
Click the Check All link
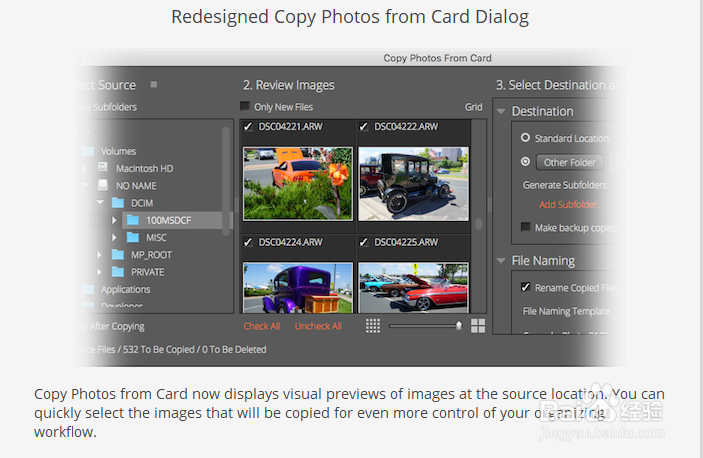(x=262, y=326)
